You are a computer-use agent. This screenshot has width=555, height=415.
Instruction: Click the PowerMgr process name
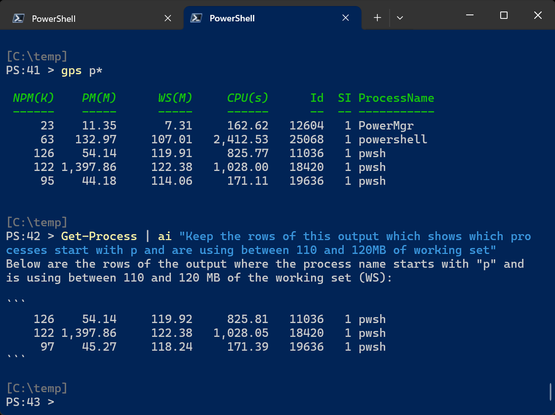point(386,126)
